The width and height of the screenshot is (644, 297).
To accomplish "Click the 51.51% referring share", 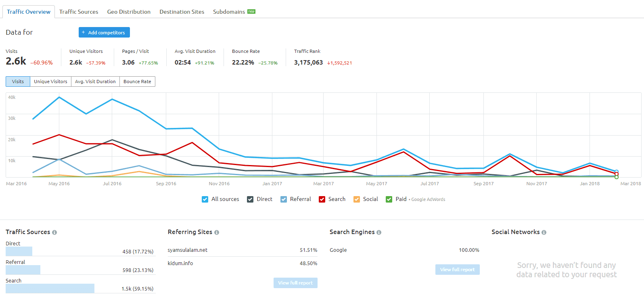I will 308,250.
